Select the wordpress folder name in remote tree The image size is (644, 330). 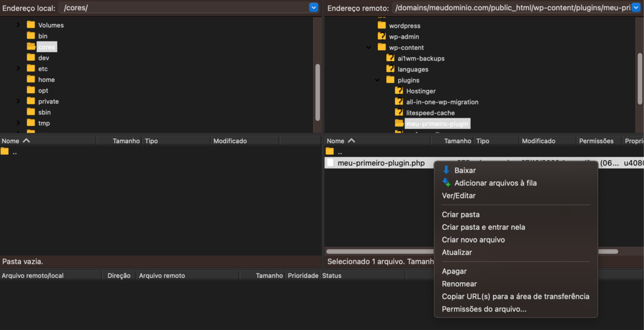tap(404, 26)
